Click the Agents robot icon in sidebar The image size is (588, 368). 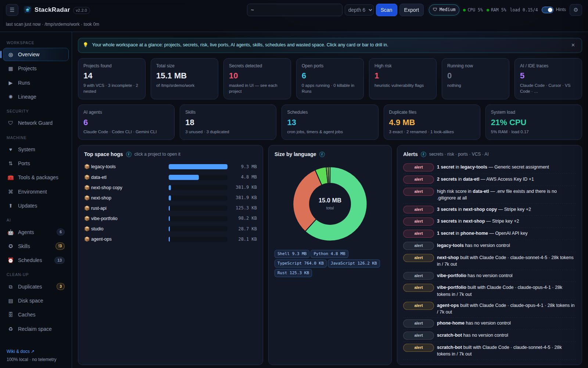tap(11, 232)
